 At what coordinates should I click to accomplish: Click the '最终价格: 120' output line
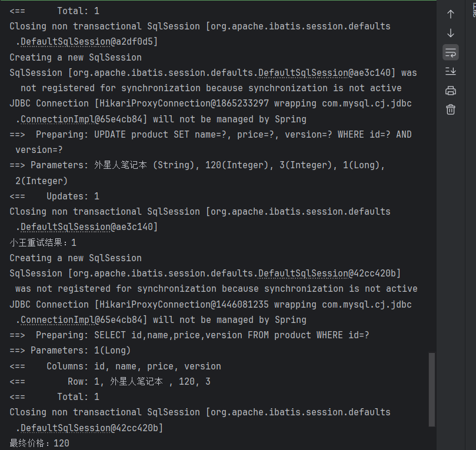(39, 444)
